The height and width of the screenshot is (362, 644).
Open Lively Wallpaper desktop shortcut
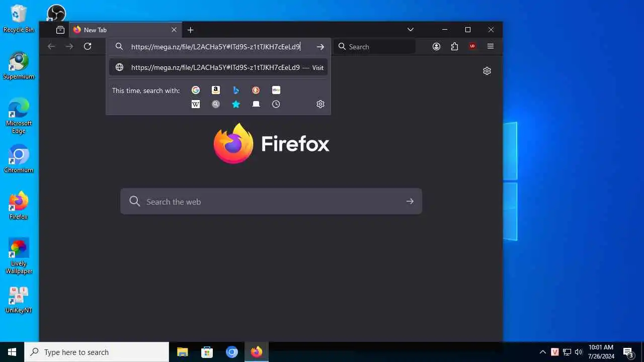19,256
